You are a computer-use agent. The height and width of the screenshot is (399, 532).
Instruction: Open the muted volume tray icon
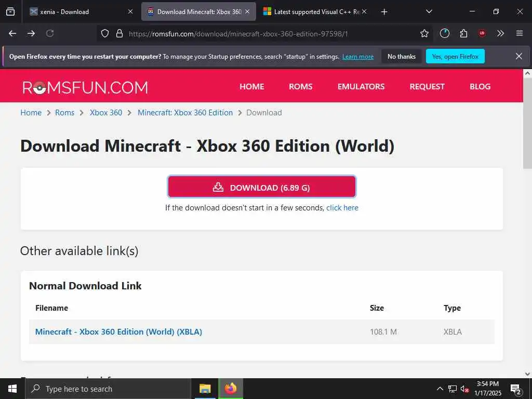pyautogui.click(x=464, y=389)
